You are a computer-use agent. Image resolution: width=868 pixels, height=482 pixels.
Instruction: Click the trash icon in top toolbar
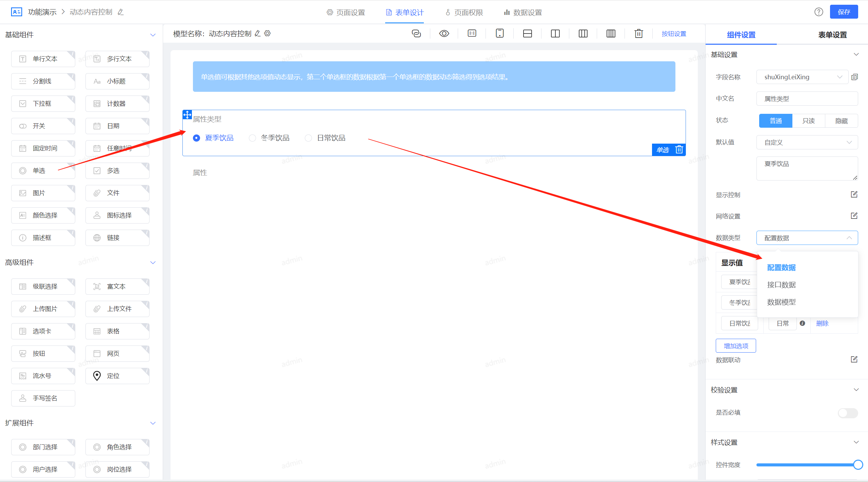pos(638,34)
